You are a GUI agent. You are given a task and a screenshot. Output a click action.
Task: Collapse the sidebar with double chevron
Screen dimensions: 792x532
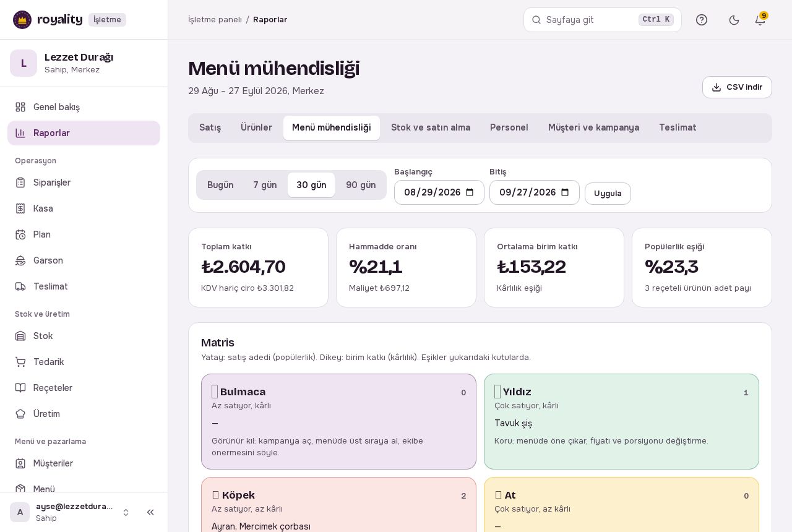coord(150,512)
